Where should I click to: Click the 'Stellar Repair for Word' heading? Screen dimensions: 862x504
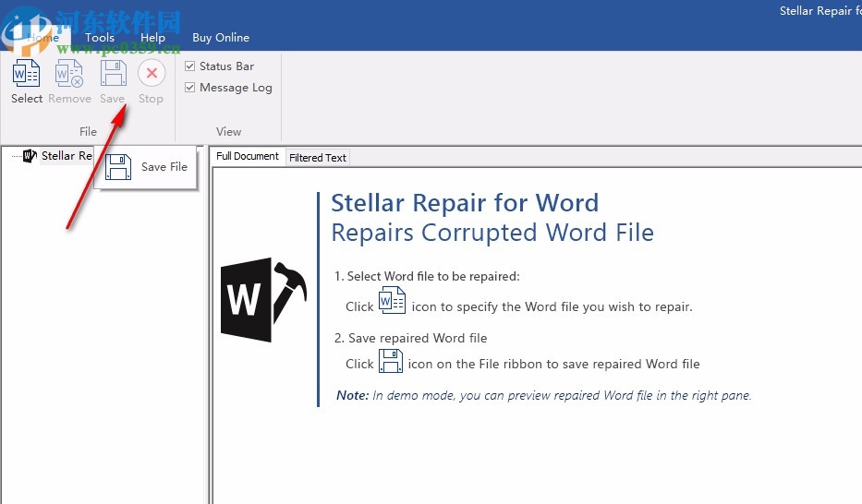tap(465, 202)
